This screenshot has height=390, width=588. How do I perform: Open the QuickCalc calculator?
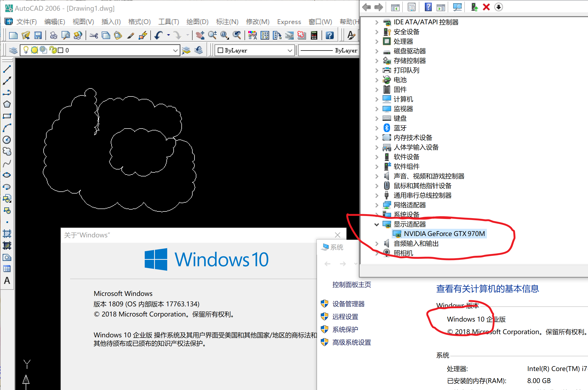pos(314,35)
